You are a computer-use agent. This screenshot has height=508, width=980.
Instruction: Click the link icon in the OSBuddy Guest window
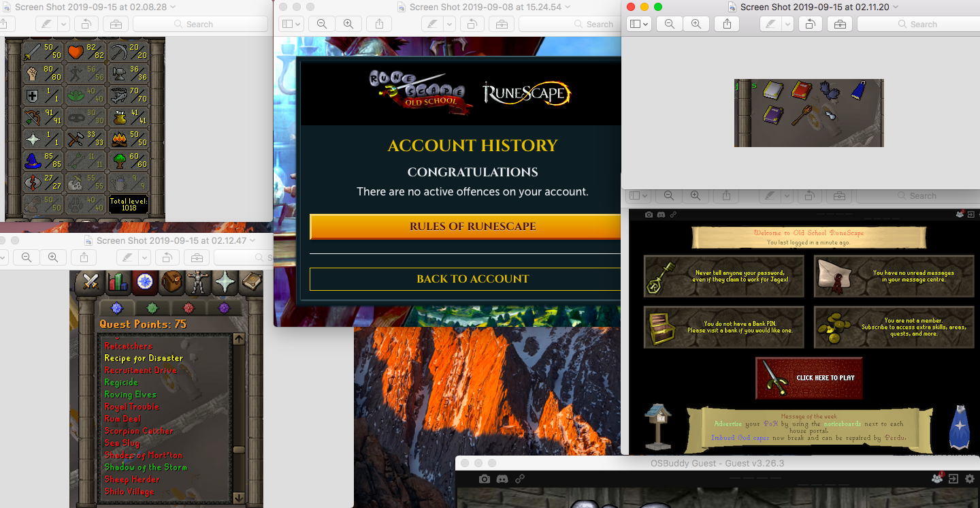coord(520,479)
